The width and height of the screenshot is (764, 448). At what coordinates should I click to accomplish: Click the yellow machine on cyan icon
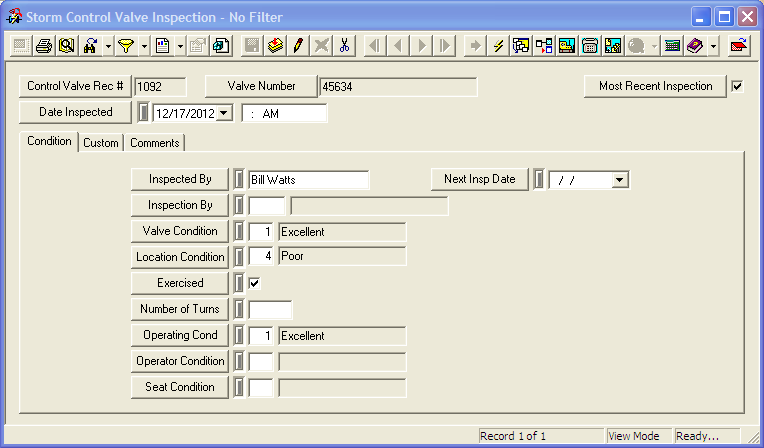[x=567, y=46]
